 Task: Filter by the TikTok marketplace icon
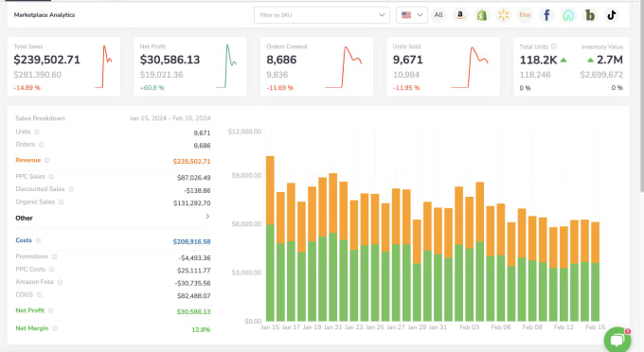612,15
